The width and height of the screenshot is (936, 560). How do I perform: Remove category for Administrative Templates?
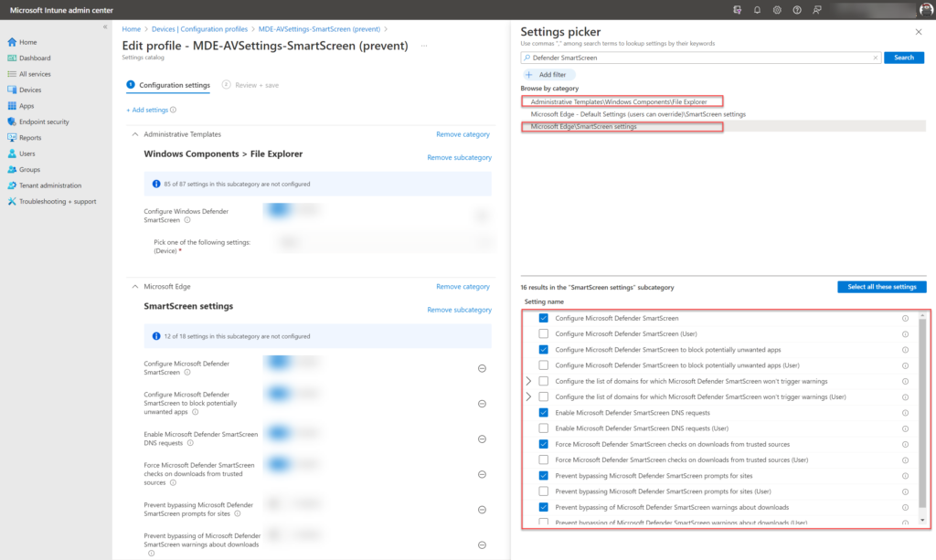pos(463,135)
